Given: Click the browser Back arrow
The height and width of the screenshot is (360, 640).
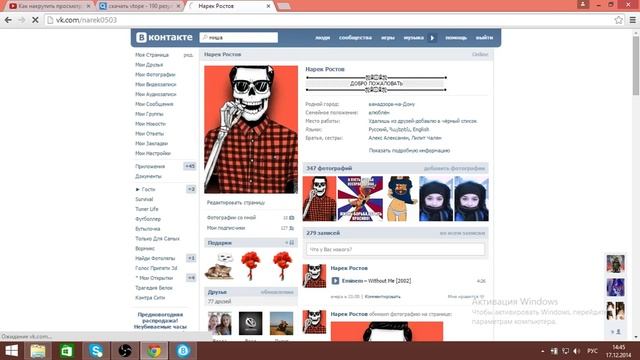Looking at the screenshot, I should click(x=8, y=20).
